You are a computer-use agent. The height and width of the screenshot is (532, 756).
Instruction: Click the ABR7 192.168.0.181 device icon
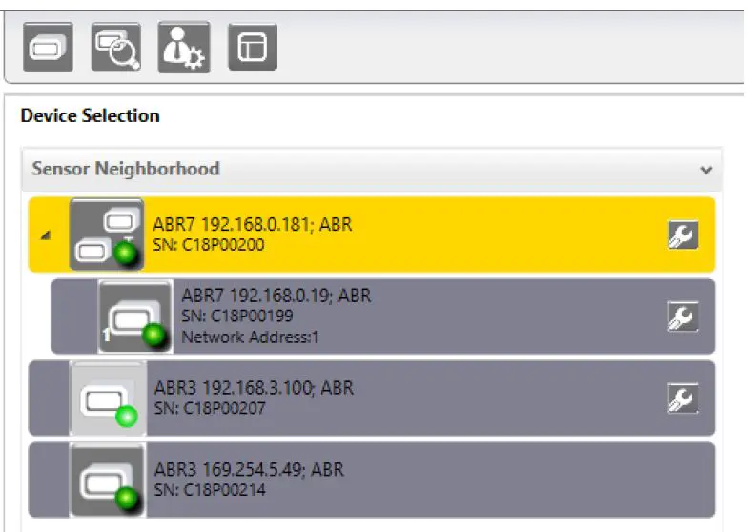pyautogui.click(x=106, y=235)
